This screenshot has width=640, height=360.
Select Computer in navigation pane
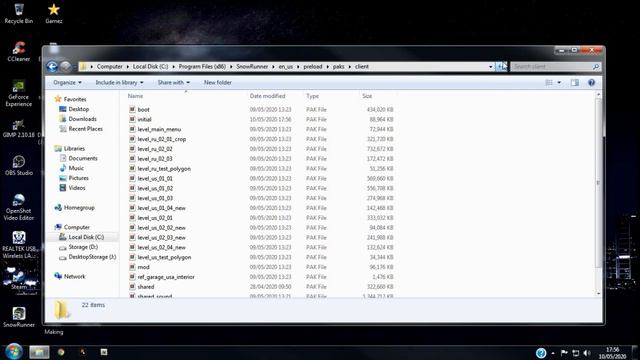click(x=72, y=227)
